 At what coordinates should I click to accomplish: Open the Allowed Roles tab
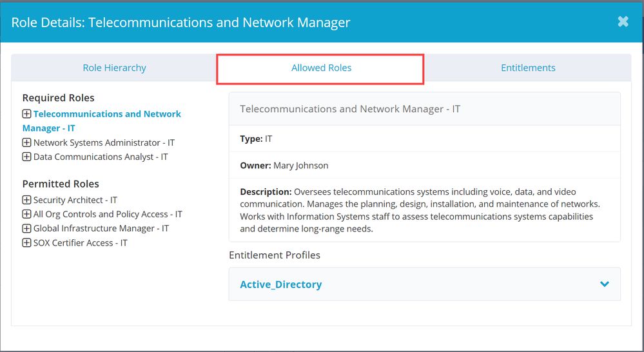pos(321,68)
